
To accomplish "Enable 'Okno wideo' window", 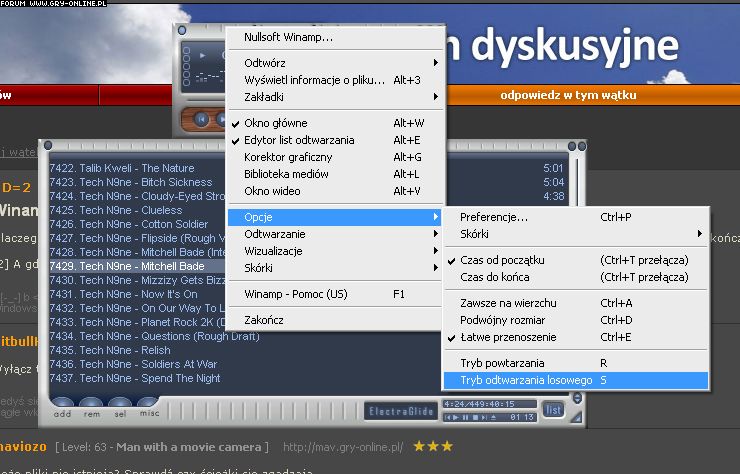I will coord(336,191).
